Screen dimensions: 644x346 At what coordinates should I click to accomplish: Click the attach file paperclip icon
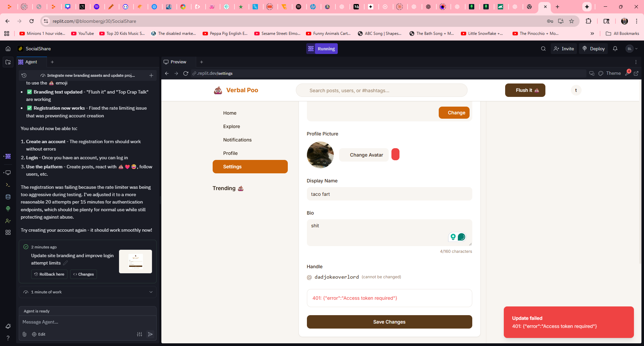24,334
